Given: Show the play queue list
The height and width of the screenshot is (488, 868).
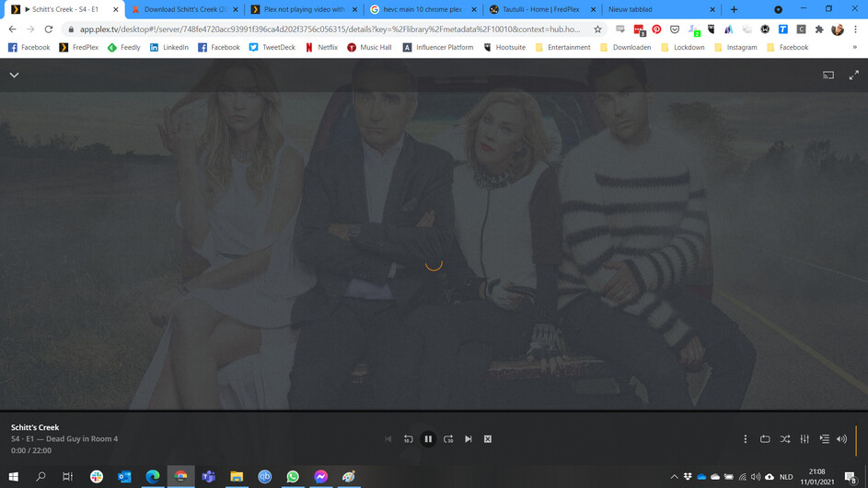Looking at the screenshot, I should click(x=824, y=438).
